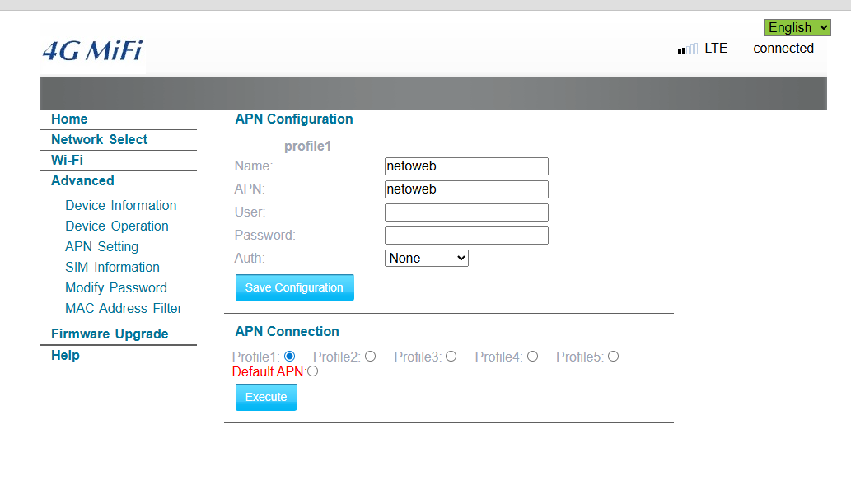Image resolution: width=851 pixels, height=504 pixels.
Task: Open Firmware Upgrade section
Action: coord(110,334)
